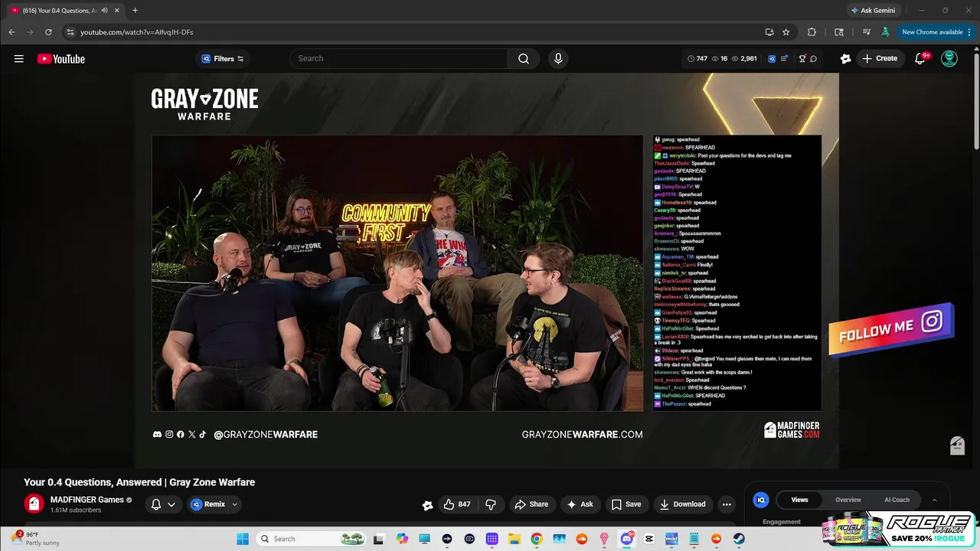
Task: Open a new browser tab
Action: click(x=135, y=10)
